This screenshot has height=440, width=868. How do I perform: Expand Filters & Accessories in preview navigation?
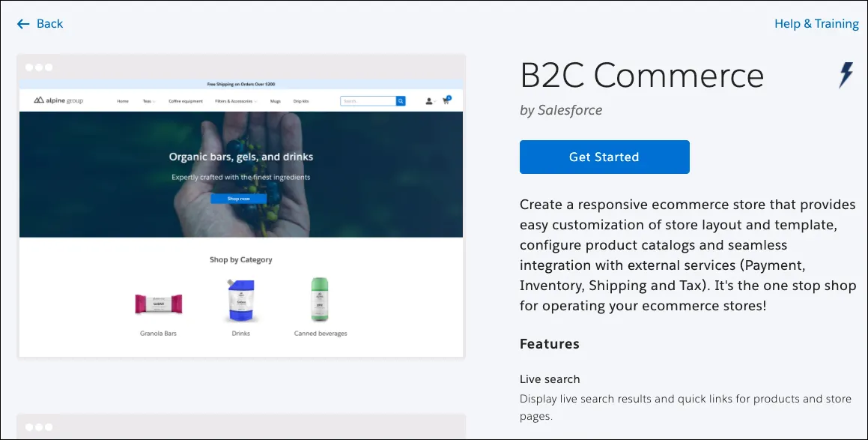236,101
